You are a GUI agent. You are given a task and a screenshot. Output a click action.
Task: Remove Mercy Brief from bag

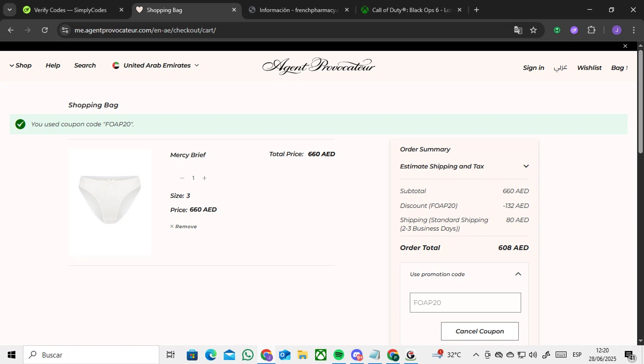click(183, 226)
